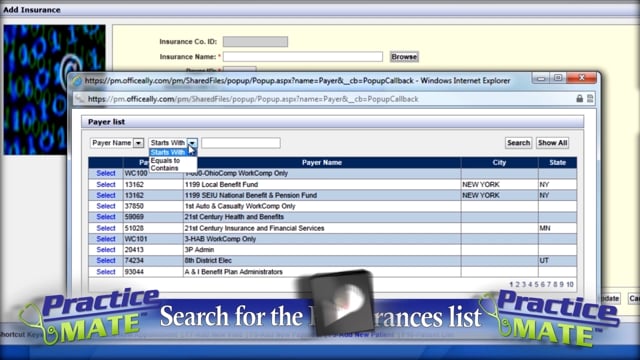Select A & I Benefit Plan Administrators

coord(106,271)
